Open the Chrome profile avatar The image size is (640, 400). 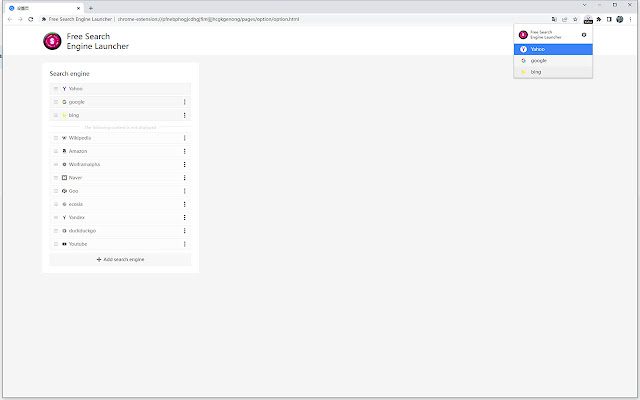(620, 19)
